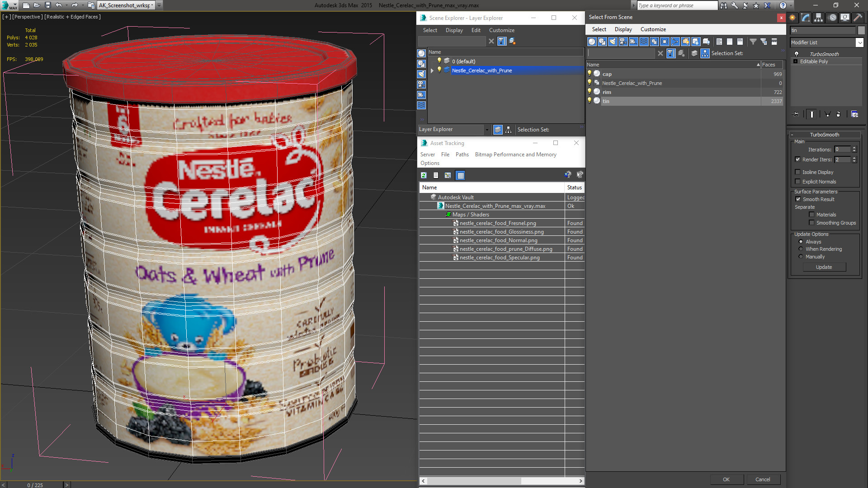868x488 pixels.
Task: Toggle Display Lights filter in Select From Scene
Action: [x=613, y=42]
